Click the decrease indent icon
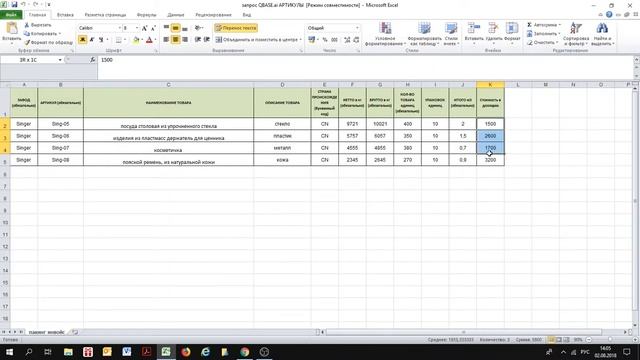The image size is (640, 360). pyautogui.click(x=198, y=40)
